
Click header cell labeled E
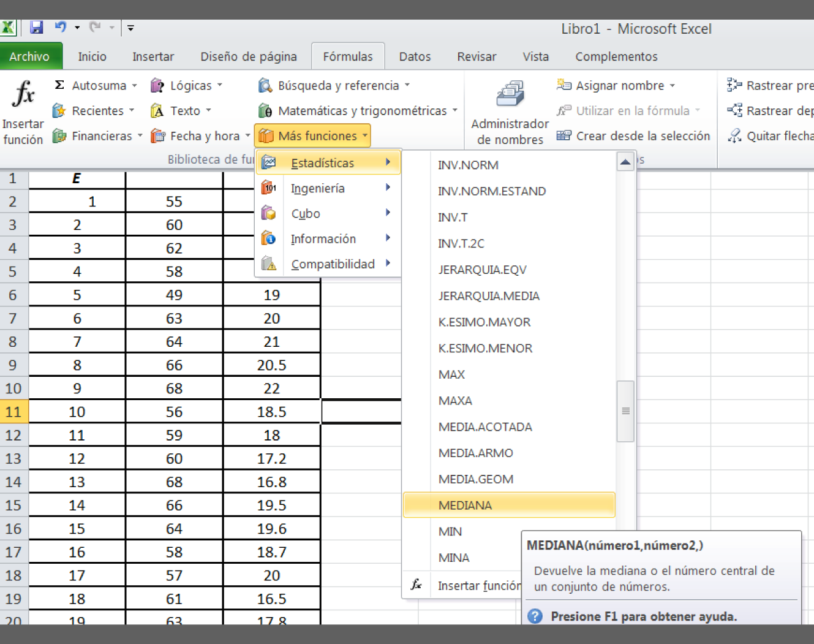[x=77, y=178]
